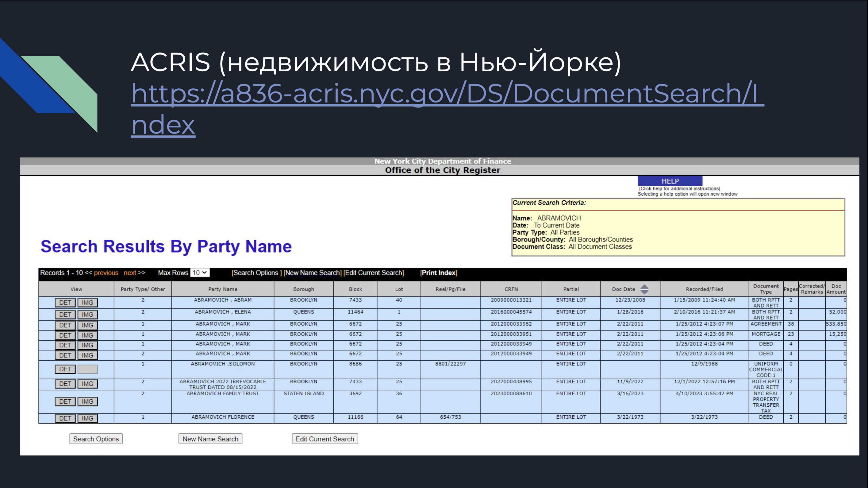Viewport: 868px width, 488px height.
Task: Go to previous records page
Action: (106, 273)
